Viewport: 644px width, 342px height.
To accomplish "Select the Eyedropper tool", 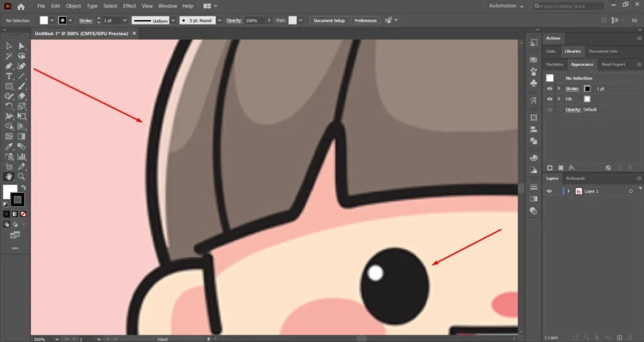I will (x=9, y=146).
